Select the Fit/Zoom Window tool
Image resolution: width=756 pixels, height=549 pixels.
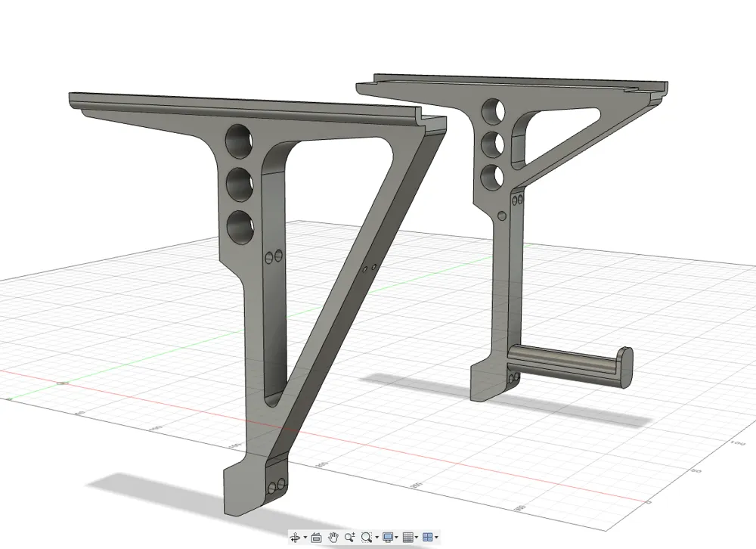[x=365, y=537]
